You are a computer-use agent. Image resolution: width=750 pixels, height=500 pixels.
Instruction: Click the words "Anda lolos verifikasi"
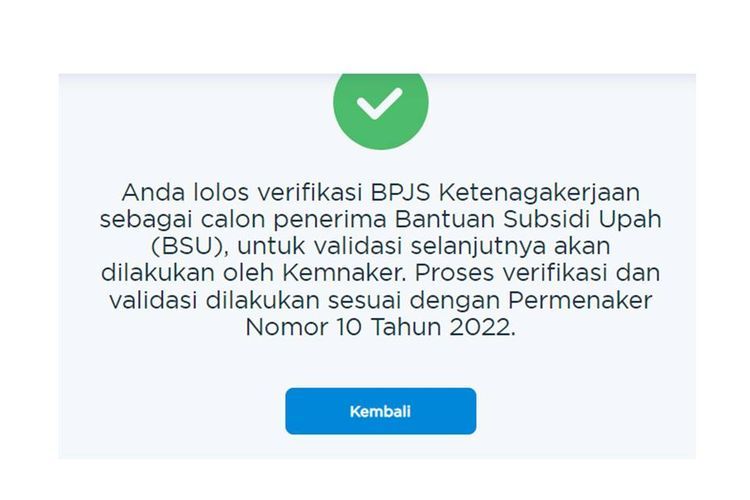pyautogui.click(x=242, y=192)
